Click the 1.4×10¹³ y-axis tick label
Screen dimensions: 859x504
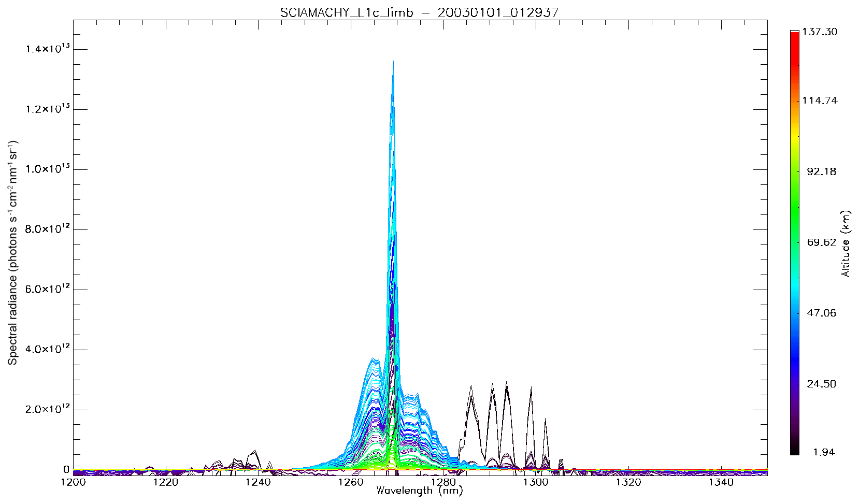(48, 49)
